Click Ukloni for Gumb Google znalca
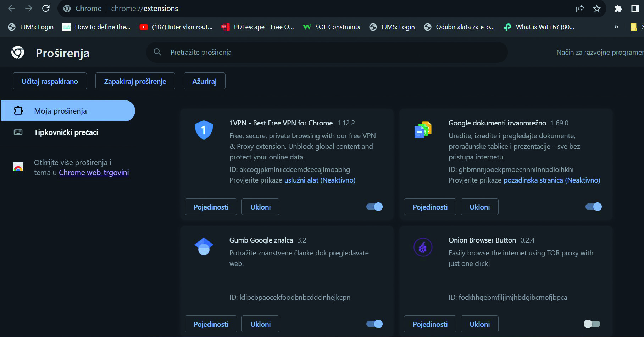644x337 pixels. (261, 324)
